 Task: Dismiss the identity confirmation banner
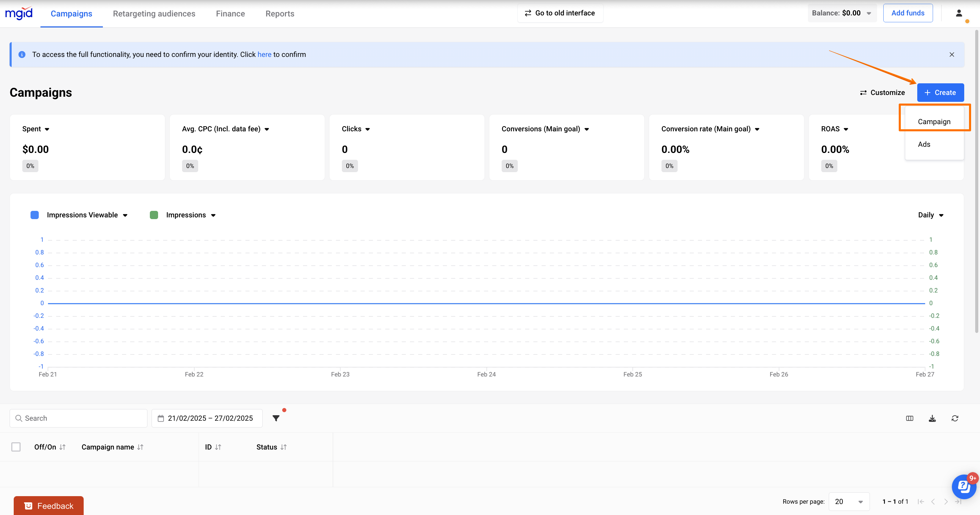952,55
